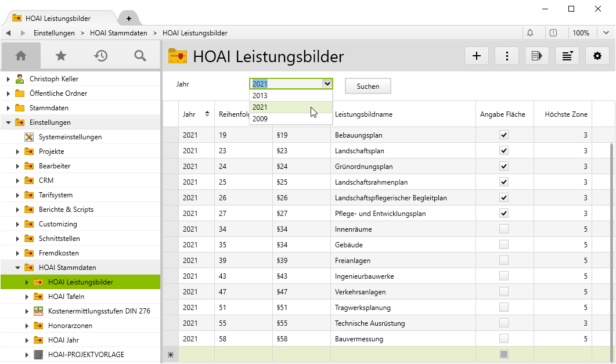Image resolution: width=616 pixels, height=364 pixels.
Task: Disable Angabe Fläche for Landschaftsplan
Action: pyautogui.click(x=504, y=150)
